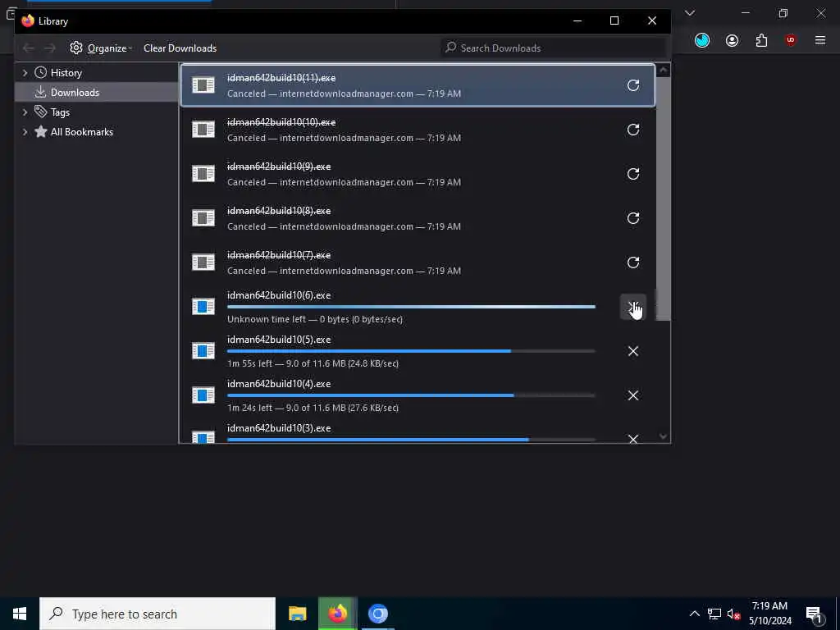Screen dimensions: 840x630
Task: Open Firefox extensions puzzle icon
Action: coord(761,40)
